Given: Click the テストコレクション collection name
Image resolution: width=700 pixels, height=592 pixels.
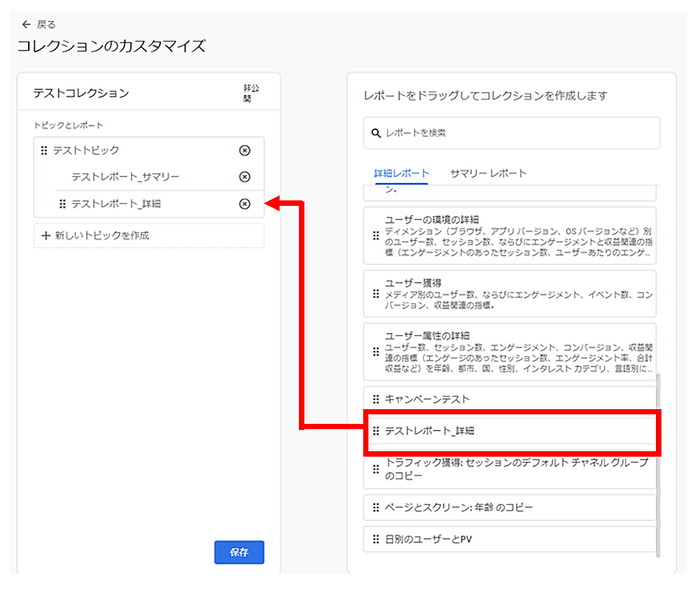Looking at the screenshot, I should pyautogui.click(x=81, y=92).
